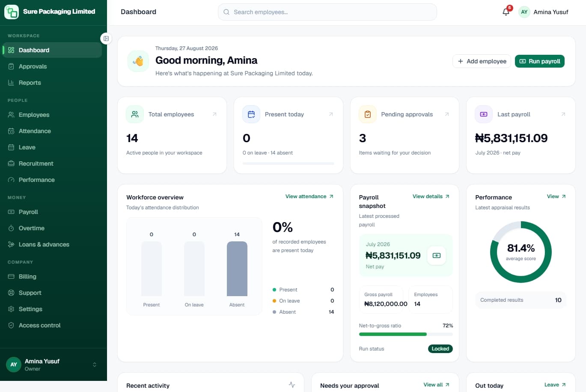Click the View attendance link
Screen dimensions: 586x392
click(x=309, y=196)
